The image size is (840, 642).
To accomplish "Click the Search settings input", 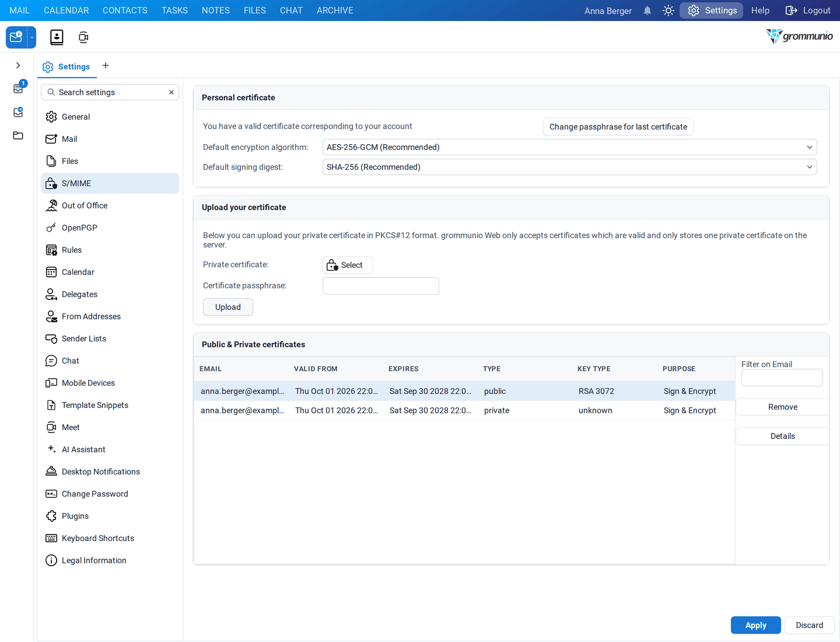I will (110, 92).
